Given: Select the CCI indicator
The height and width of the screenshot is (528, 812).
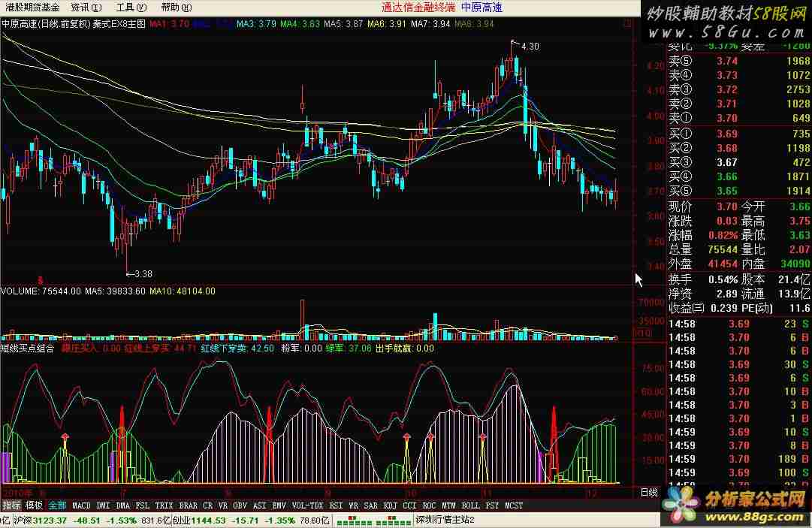Looking at the screenshot, I should click(x=409, y=505).
